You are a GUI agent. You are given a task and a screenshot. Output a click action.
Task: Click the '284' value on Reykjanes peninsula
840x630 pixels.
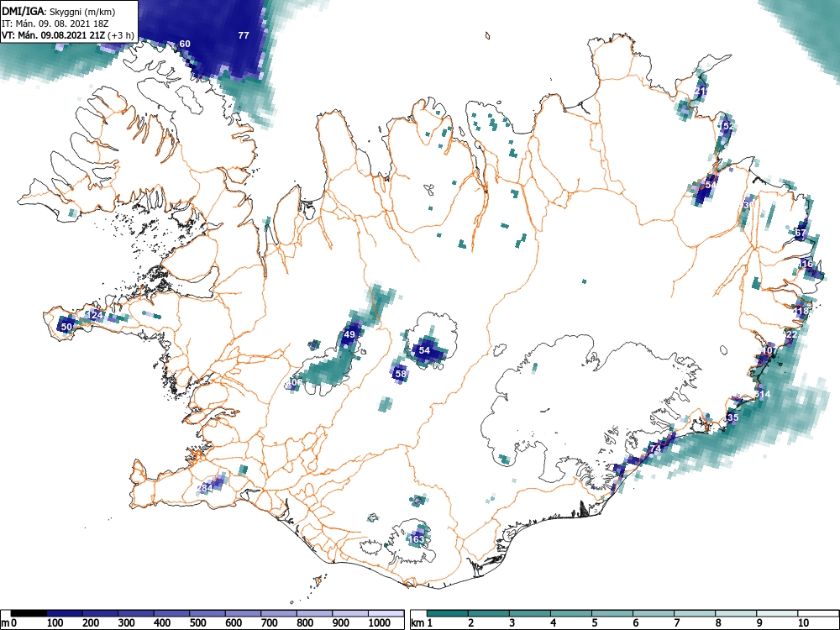[x=205, y=489]
